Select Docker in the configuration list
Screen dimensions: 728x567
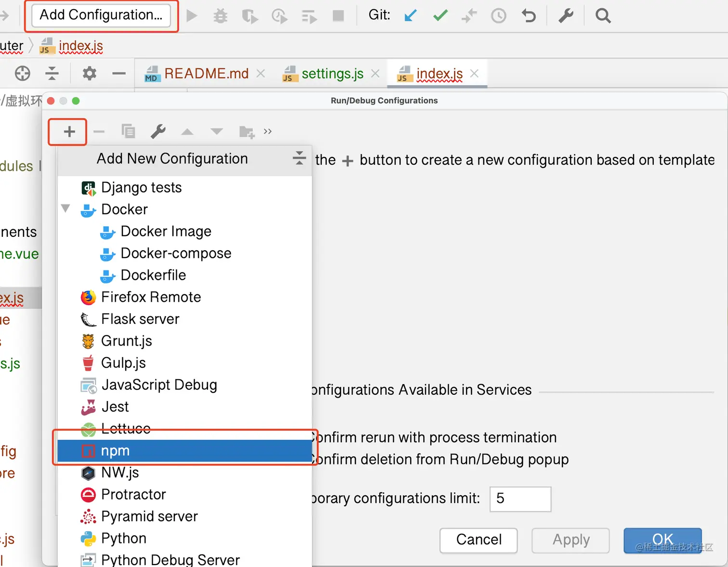click(185, 209)
